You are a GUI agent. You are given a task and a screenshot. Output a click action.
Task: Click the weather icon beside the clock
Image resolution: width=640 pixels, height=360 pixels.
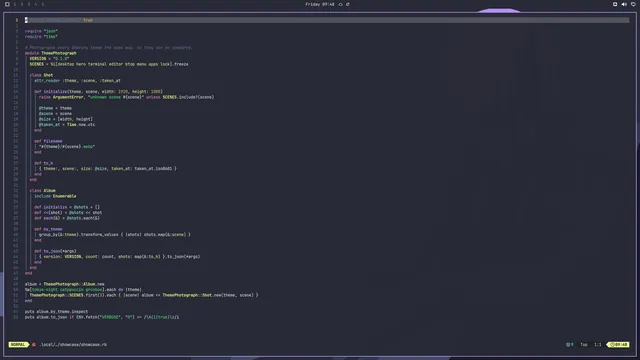tap(340, 4)
